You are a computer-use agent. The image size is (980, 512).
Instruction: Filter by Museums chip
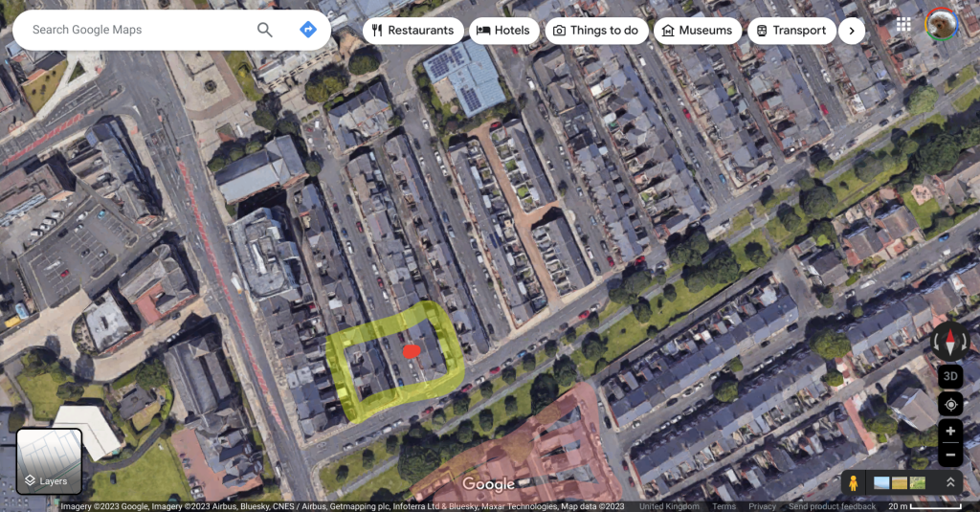pos(698,31)
